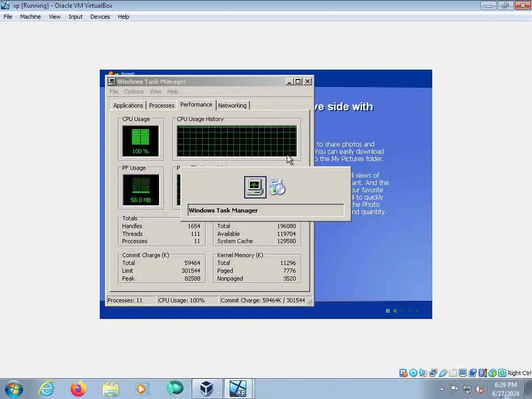Click status bar Commit Charge 59464K entry
Image resolution: width=532 pixels, height=399 pixels.
(263, 300)
